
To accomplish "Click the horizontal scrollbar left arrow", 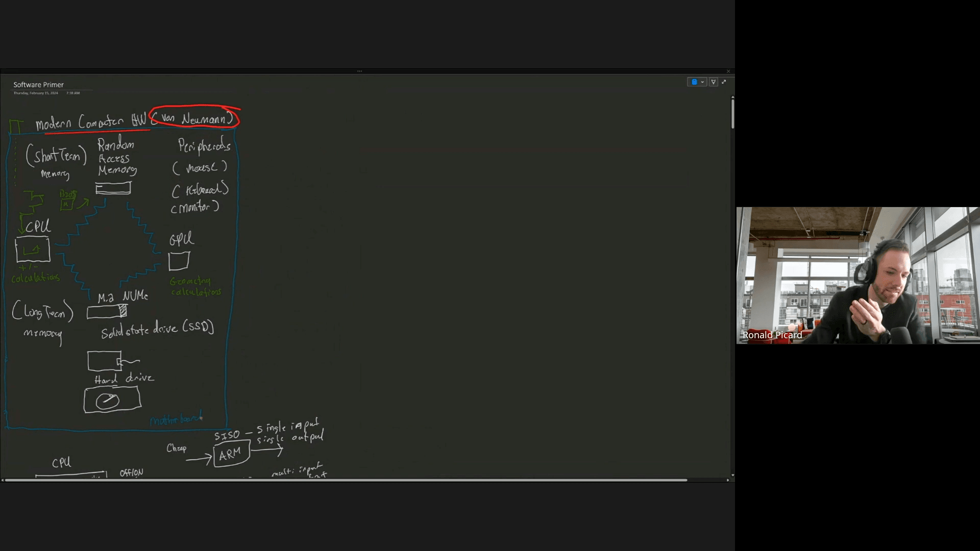I will click(x=3, y=480).
